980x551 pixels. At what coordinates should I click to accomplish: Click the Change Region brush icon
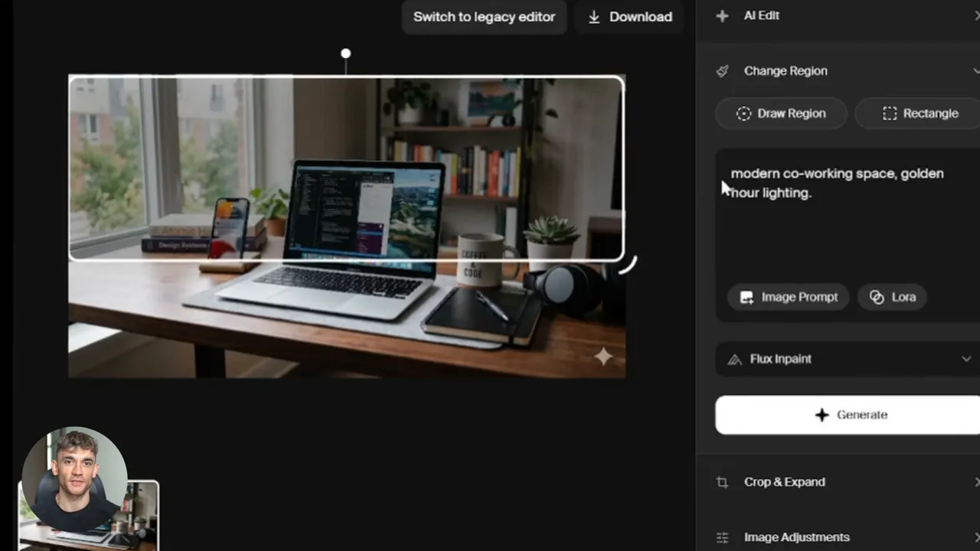click(x=722, y=70)
